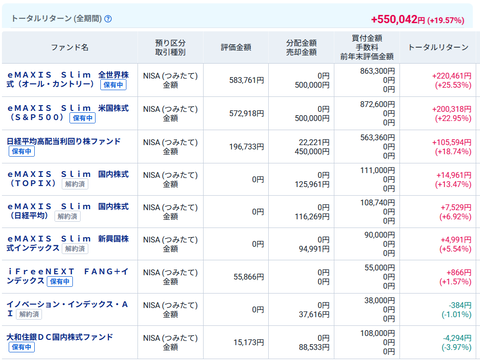
Task: Select the 125,961円 sale amount
Action: (312, 184)
